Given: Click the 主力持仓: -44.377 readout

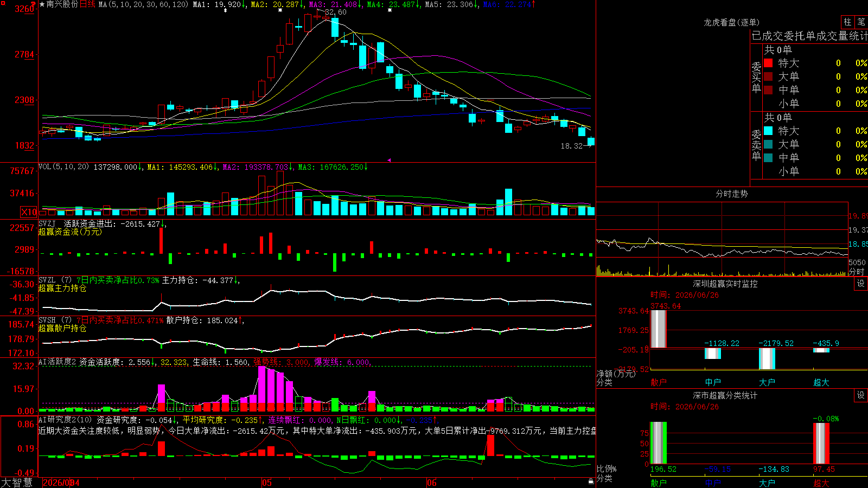Looking at the screenshot, I should point(198,280).
